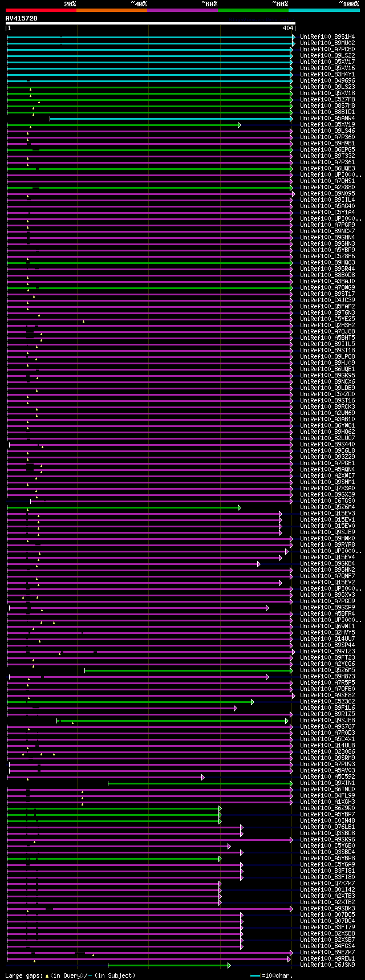Viewport: 365px width, 980px height.
Task: Click the red 20% identity legend segment
Action: point(40,10)
